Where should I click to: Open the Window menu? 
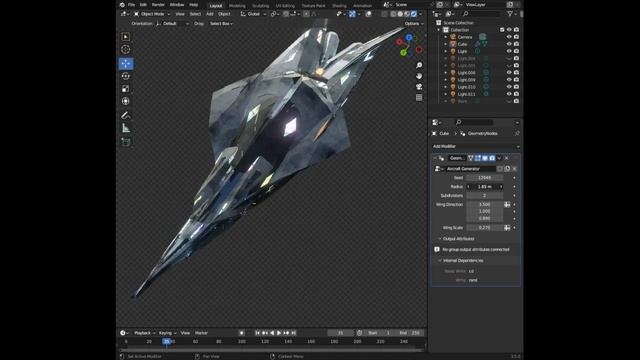coord(177,5)
